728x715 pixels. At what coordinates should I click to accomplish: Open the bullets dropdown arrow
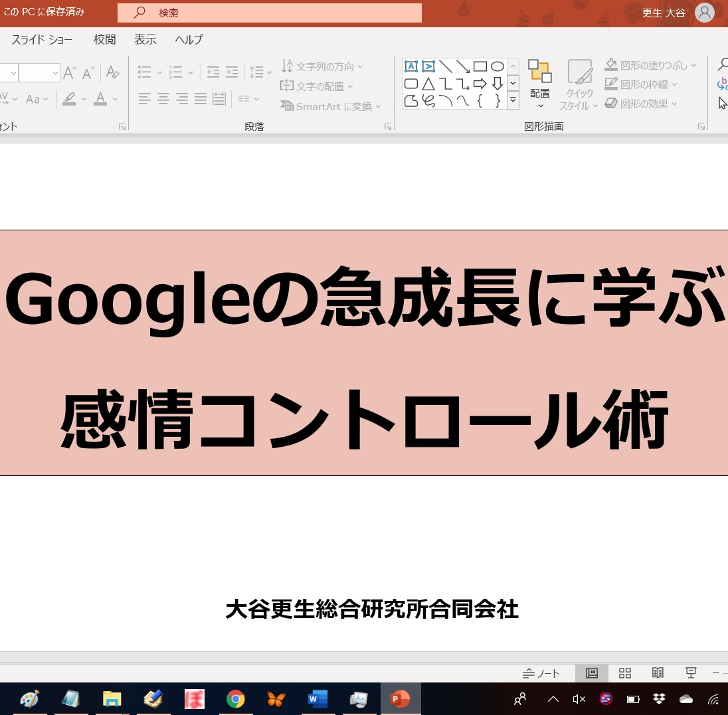pos(159,72)
